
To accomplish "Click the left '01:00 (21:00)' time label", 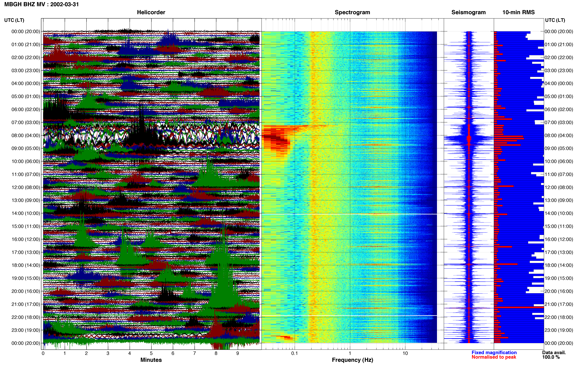I will pyautogui.click(x=26, y=45).
